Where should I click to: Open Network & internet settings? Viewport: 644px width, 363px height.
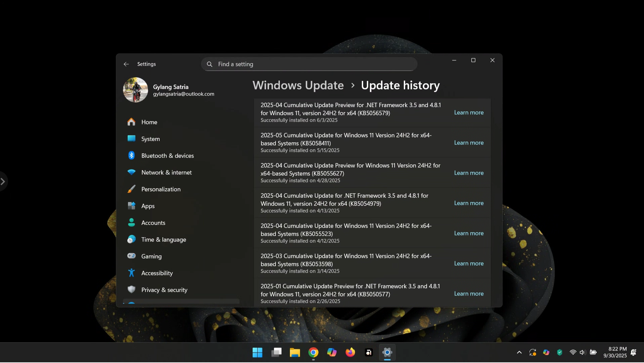tap(181, 172)
